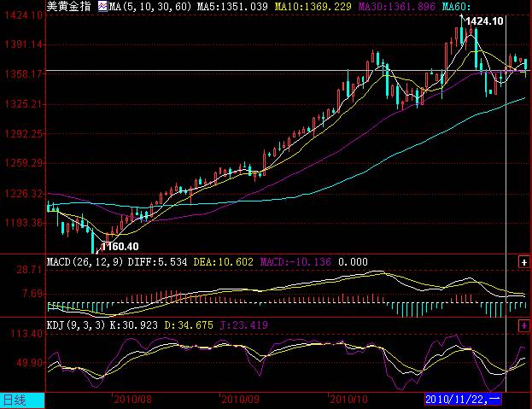
Task: Click the 1424.10 high price annotation
Action: [484, 21]
